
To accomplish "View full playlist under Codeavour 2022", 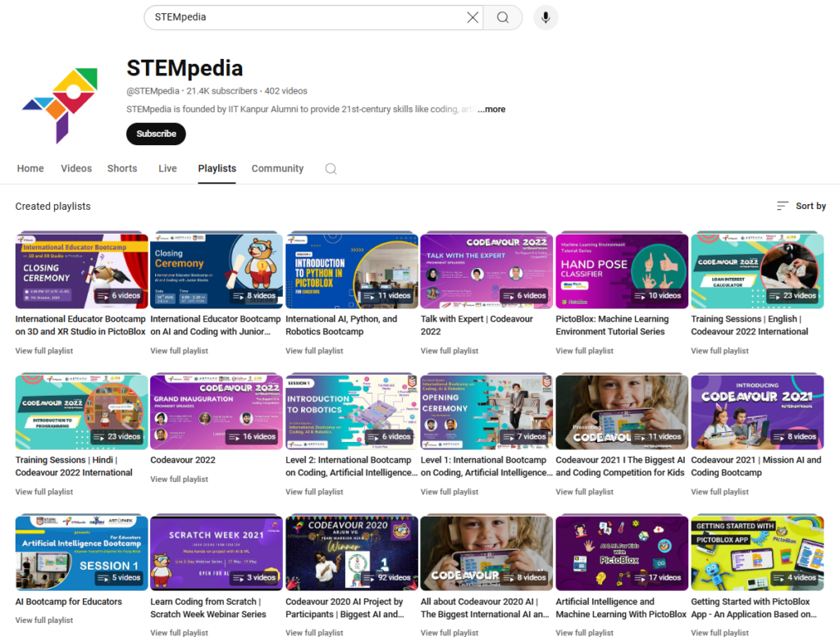I will [x=179, y=479].
